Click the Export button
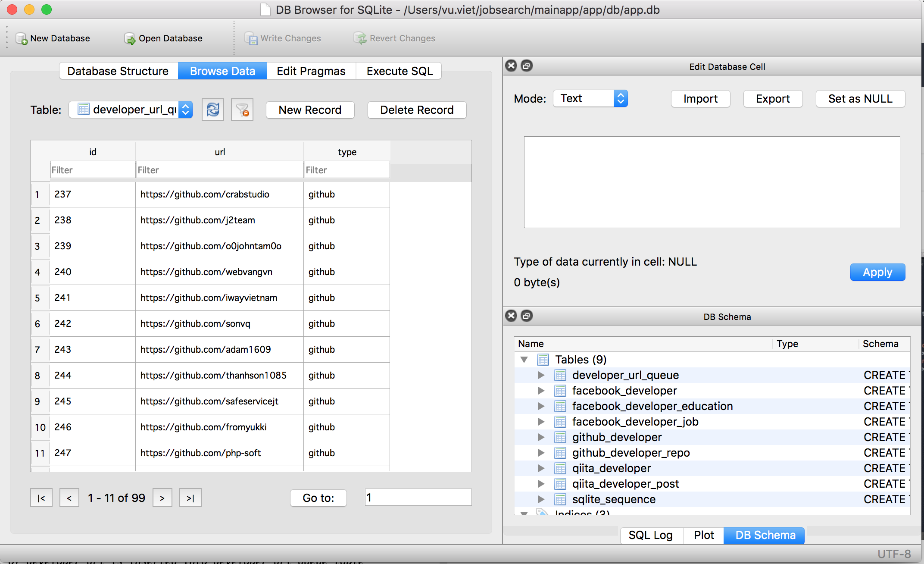924x564 pixels. click(773, 99)
